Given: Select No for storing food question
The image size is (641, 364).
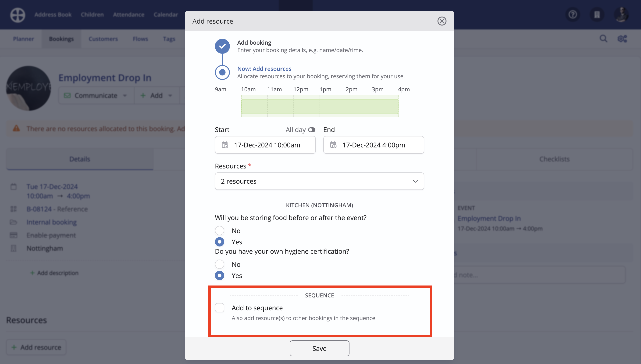Looking at the screenshot, I should pyautogui.click(x=219, y=231).
